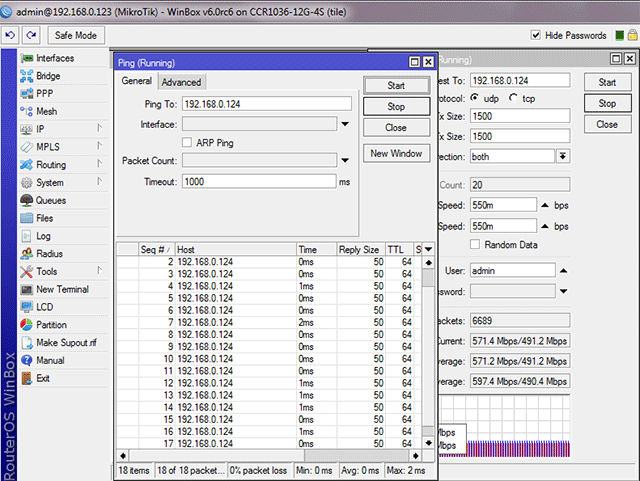Open the Routing menu item

tap(51, 165)
